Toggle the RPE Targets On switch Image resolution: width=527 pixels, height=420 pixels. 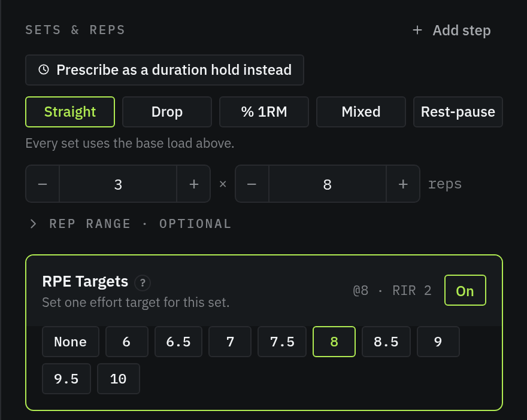(465, 290)
